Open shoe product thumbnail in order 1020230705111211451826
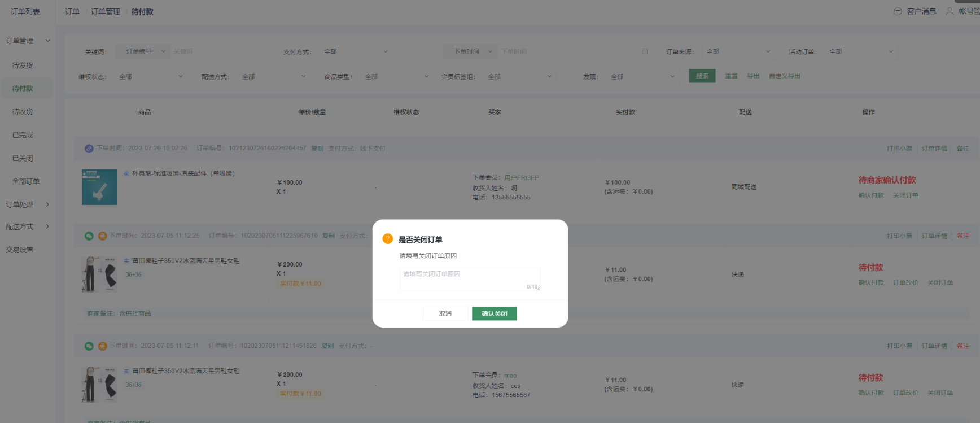This screenshot has width=980, height=423. 99,385
